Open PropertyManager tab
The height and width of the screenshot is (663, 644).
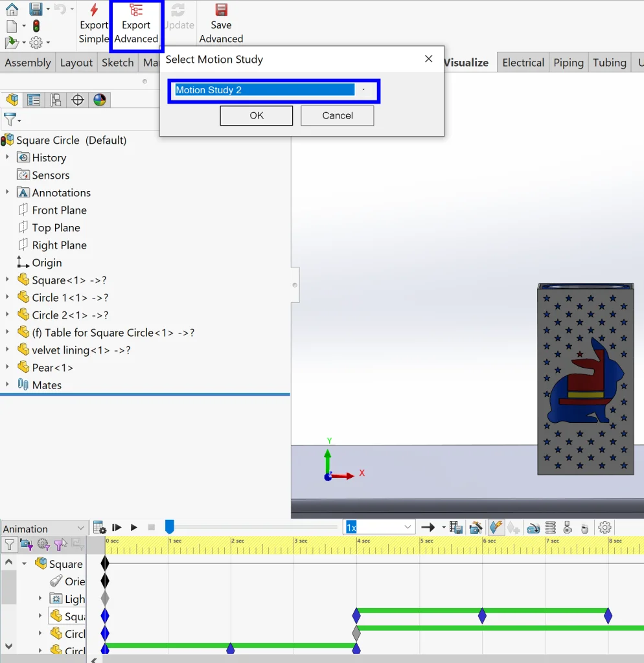click(x=34, y=100)
